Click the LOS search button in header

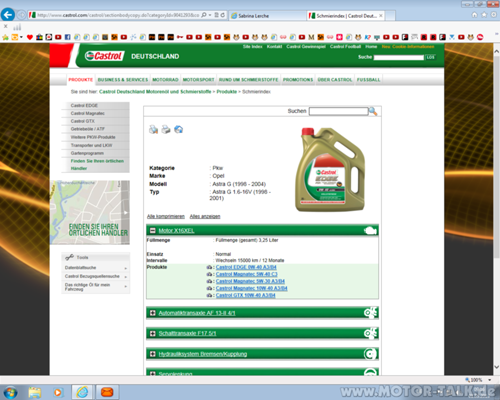click(430, 57)
